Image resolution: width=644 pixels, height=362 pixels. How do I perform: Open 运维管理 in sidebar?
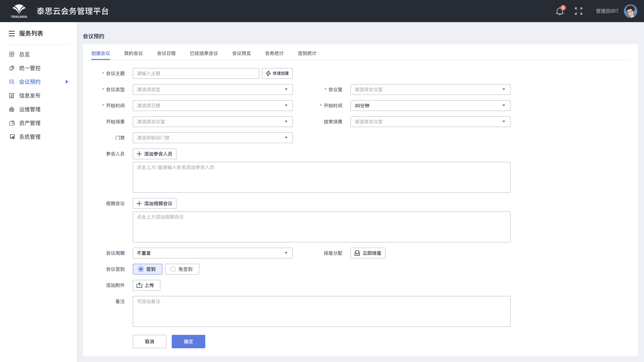[30, 109]
